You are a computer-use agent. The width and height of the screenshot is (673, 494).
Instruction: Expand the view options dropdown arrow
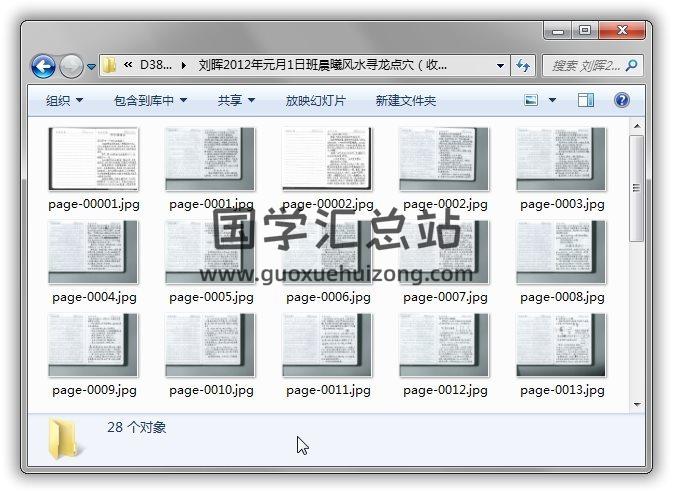pyautogui.click(x=552, y=100)
